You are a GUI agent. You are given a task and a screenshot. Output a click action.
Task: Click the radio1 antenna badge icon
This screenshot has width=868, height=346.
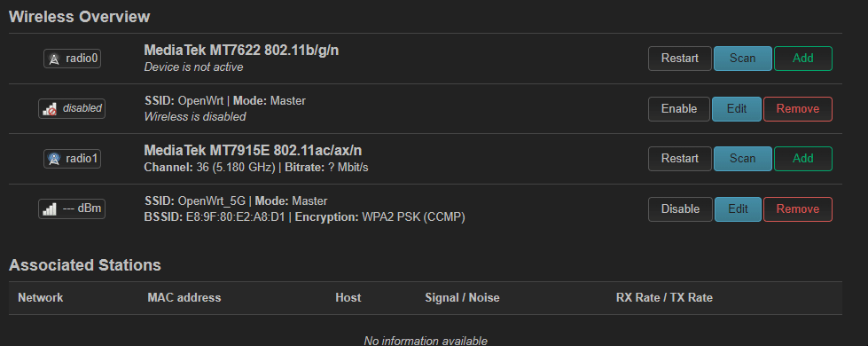pos(72,159)
